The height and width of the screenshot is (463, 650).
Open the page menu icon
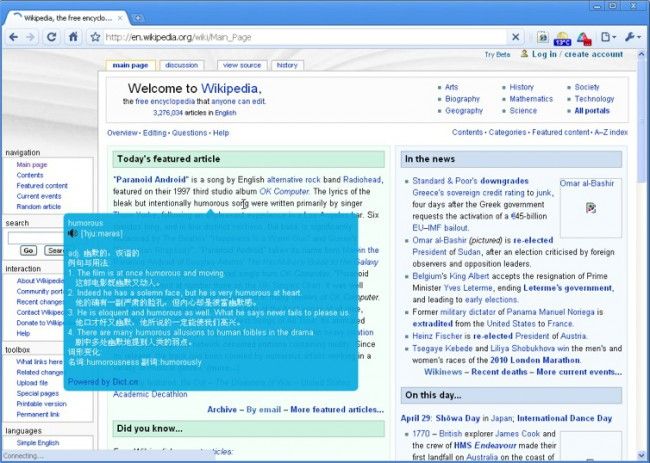pyautogui.click(x=608, y=37)
